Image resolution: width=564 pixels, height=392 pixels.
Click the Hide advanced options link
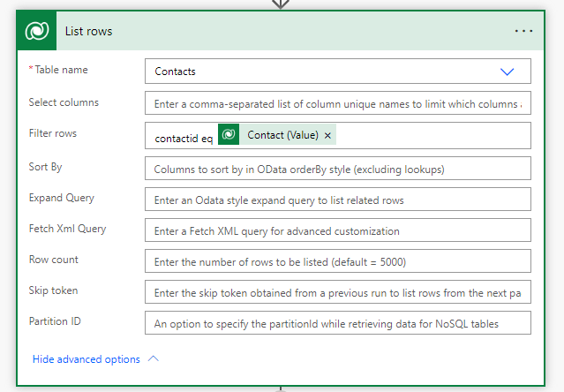86,359
